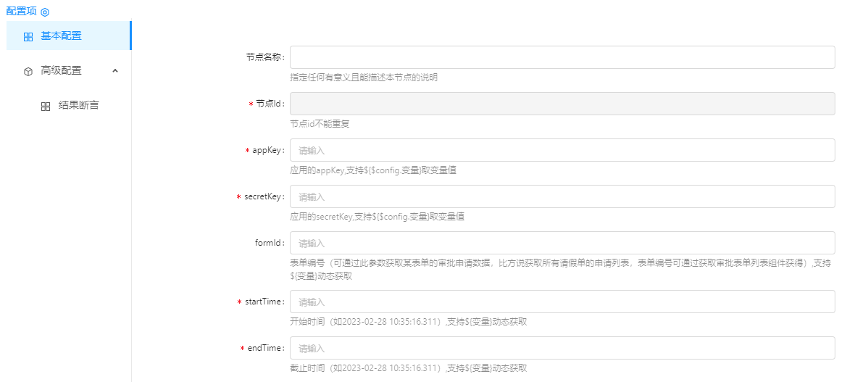Select the 基本配置 menu item
This screenshot has width=868, height=382.
[x=61, y=36]
